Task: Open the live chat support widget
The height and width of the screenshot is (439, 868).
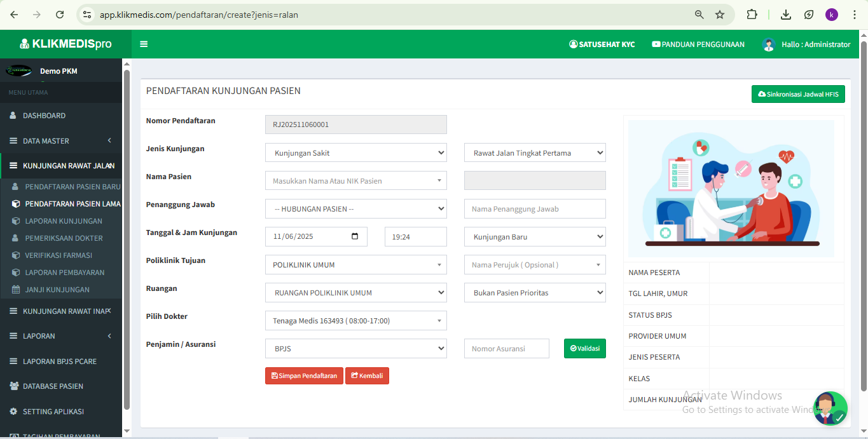Action: point(830,409)
